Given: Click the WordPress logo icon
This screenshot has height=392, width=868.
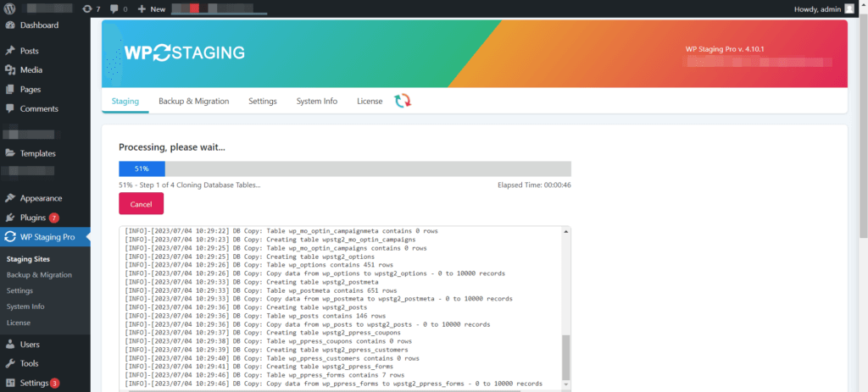Looking at the screenshot, I should (x=10, y=8).
